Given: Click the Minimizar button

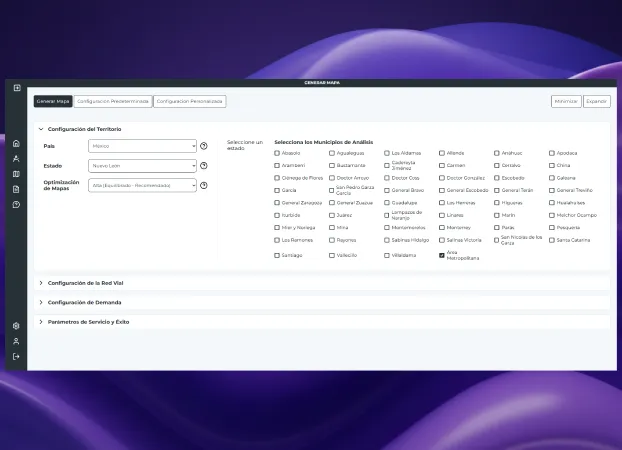Looking at the screenshot, I should [565, 101].
